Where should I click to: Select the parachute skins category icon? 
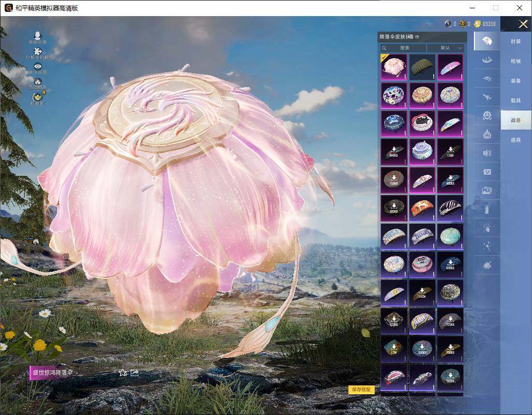[487, 41]
